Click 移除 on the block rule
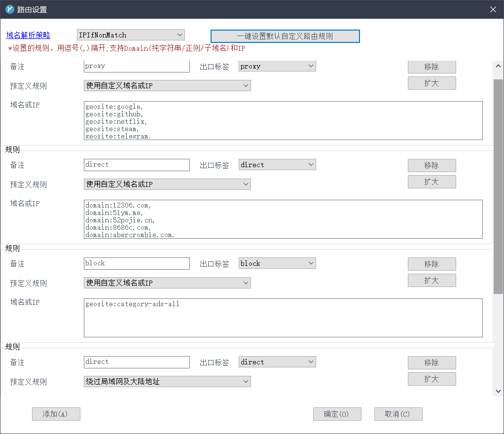This screenshot has width=504, height=434. click(x=432, y=264)
